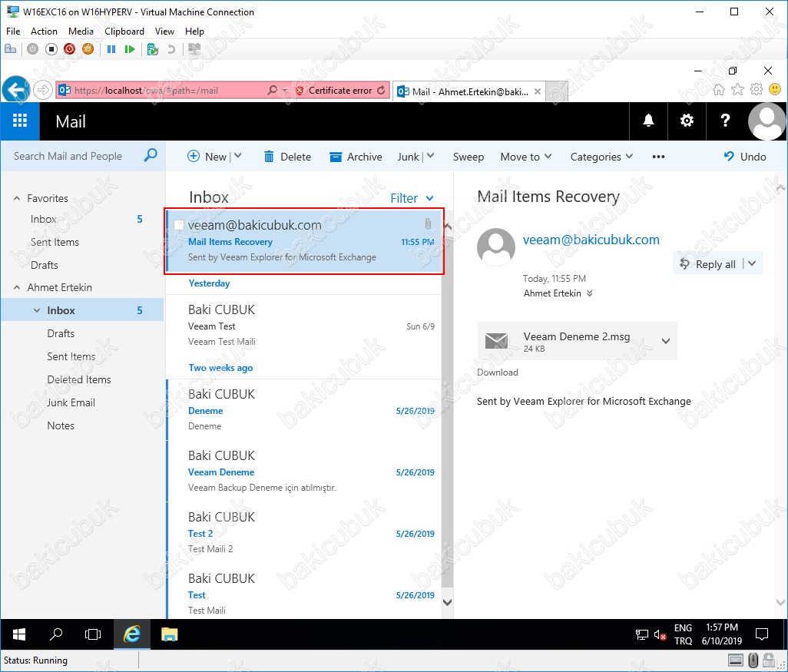This screenshot has height=672, width=788.
Task: Open the Move to dropdown
Action: click(x=525, y=157)
